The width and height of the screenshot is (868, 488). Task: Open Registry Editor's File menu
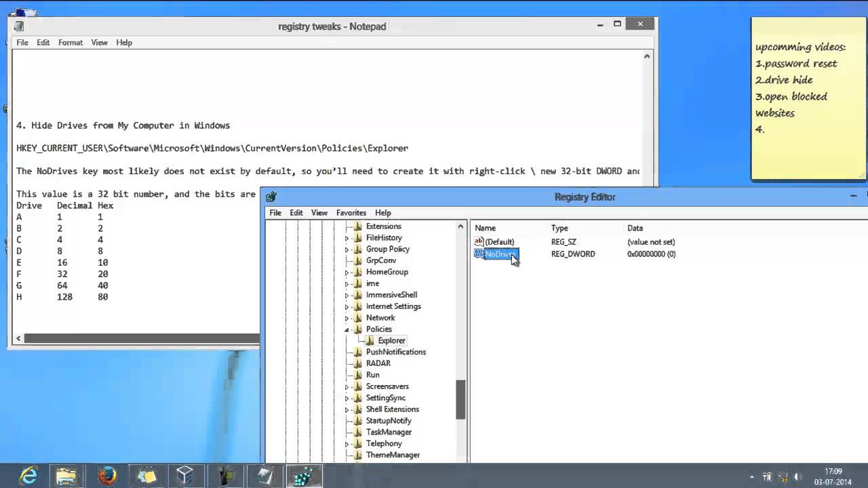point(275,213)
